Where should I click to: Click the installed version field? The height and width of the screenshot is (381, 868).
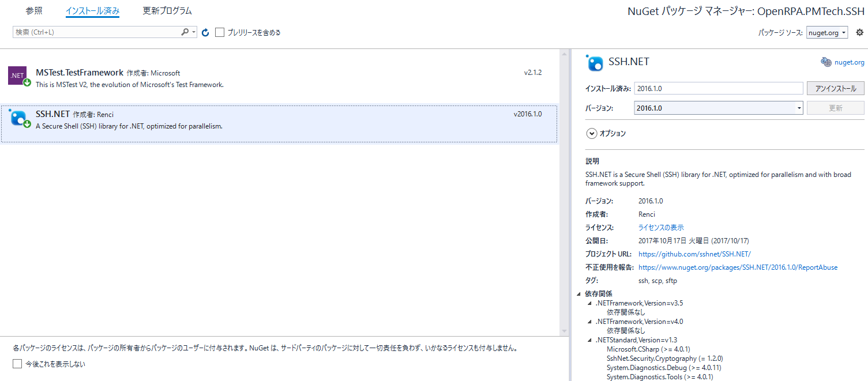[719, 88]
